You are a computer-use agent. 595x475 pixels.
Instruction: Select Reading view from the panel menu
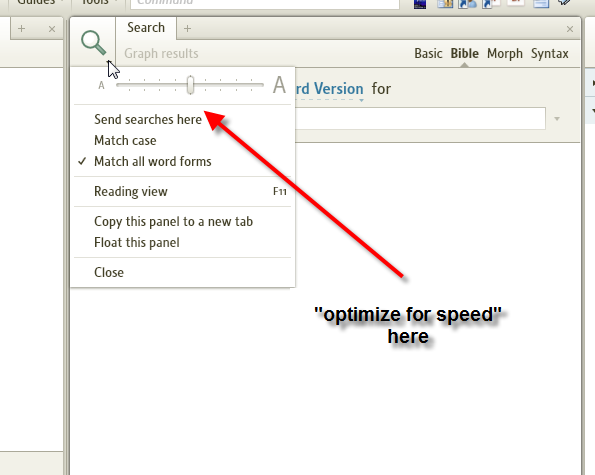pos(131,191)
